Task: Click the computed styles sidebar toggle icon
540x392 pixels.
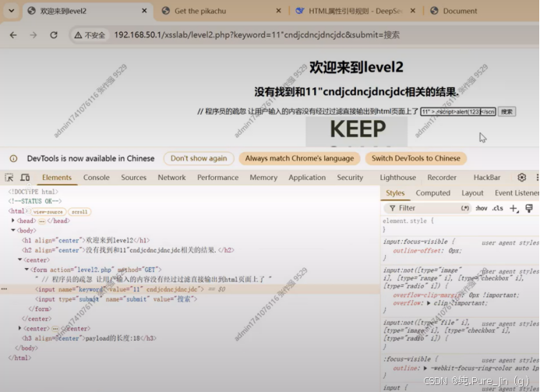Action: (x=529, y=208)
